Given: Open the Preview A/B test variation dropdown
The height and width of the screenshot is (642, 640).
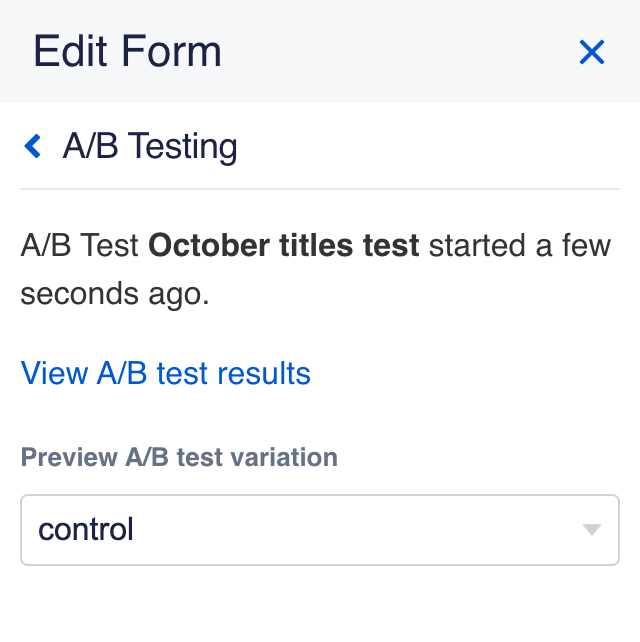Looking at the screenshot, I should [319, 529].
